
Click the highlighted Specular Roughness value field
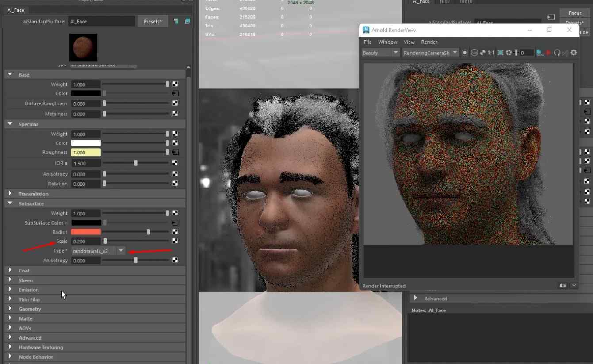click(x=86, y=152)
